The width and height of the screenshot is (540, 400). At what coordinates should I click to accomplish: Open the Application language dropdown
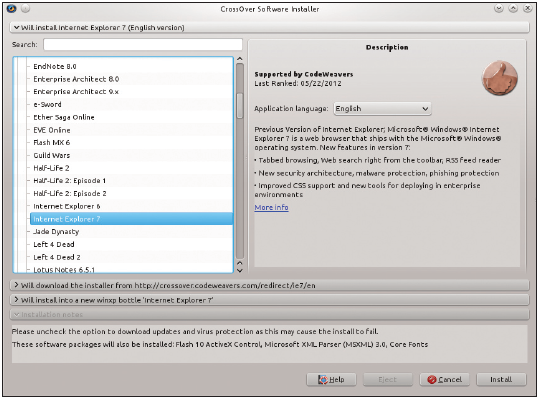pos(382,109)
